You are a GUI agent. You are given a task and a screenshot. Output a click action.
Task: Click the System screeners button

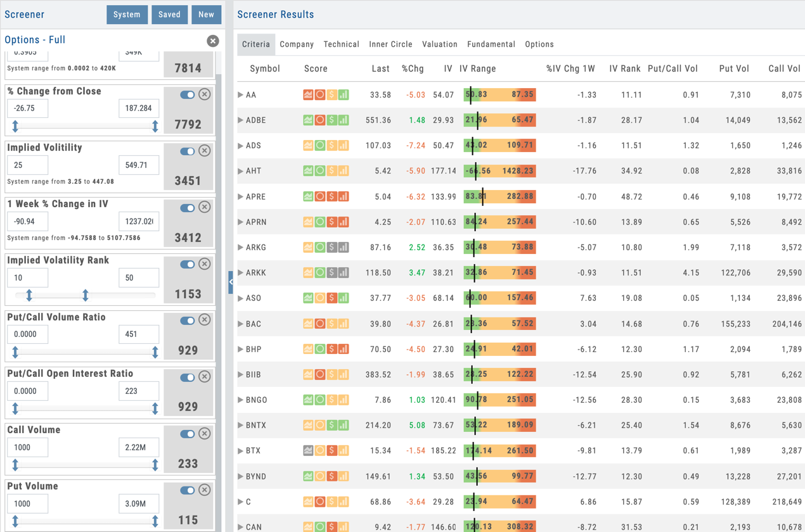point(127,15)
